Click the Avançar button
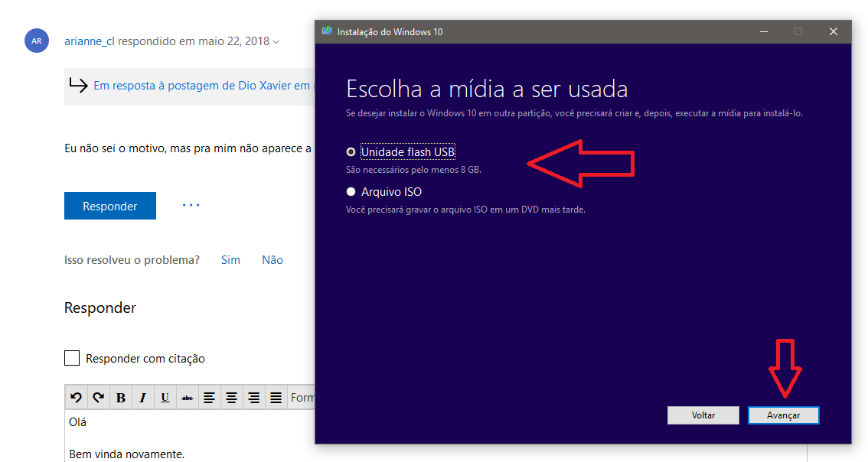 point(783,415)
